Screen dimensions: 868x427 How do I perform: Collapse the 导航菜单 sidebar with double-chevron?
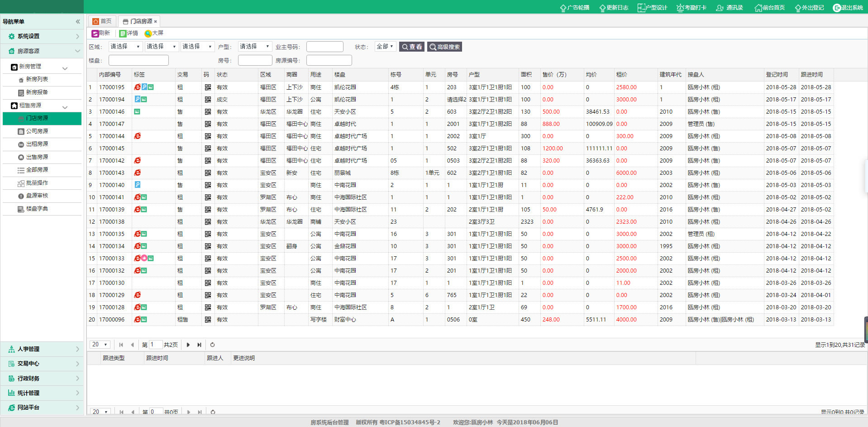click(78, 21)
